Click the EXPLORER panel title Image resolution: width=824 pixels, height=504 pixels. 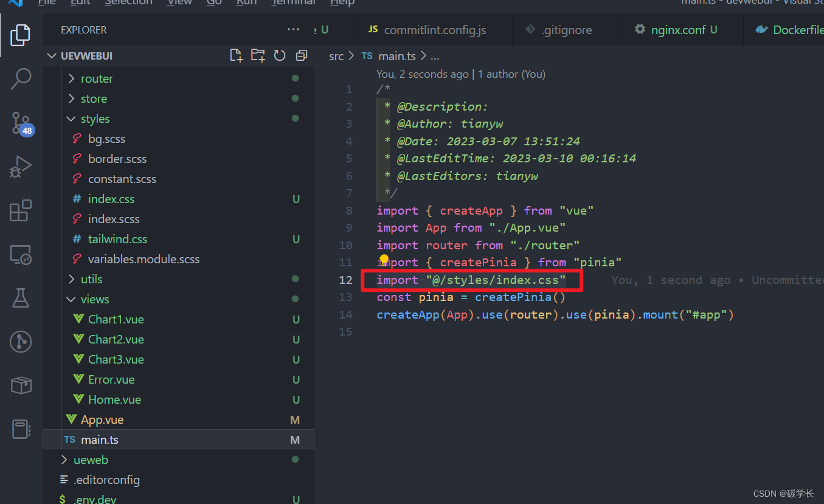coord(83,30)
